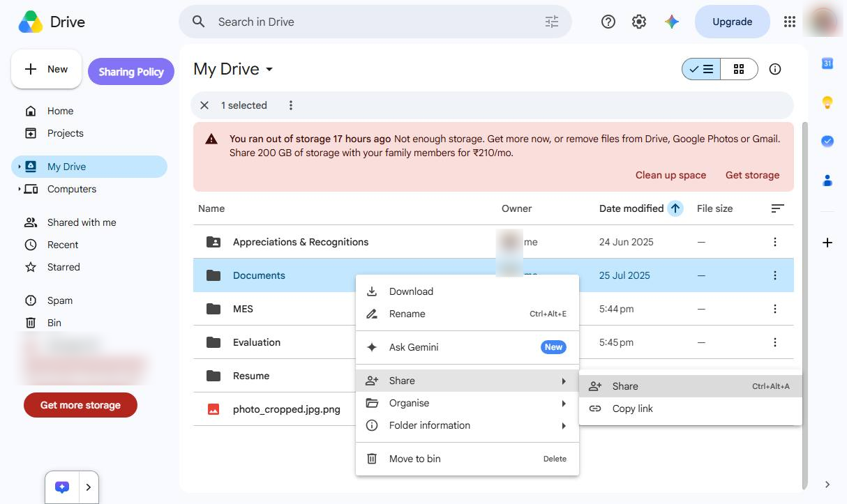Click the Google Drive logo
Screen dimensions: 847x504
coord(30,22)
